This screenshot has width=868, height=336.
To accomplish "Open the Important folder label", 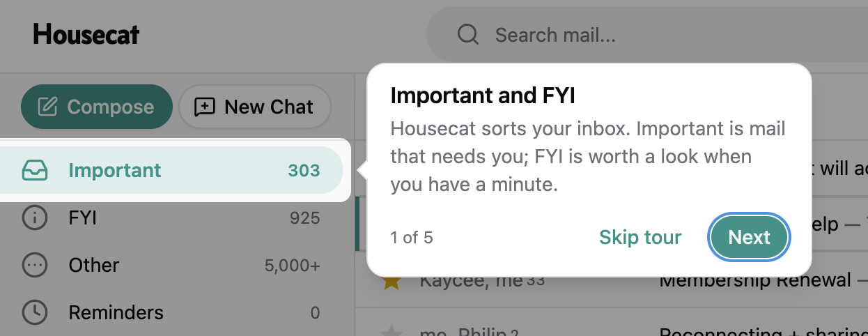I will click(115, 170).
